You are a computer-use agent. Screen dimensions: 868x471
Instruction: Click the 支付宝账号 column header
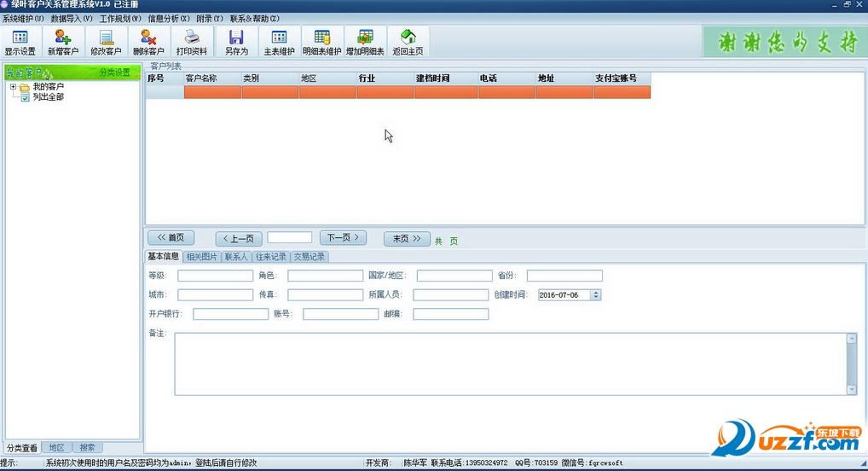[622, 78]
